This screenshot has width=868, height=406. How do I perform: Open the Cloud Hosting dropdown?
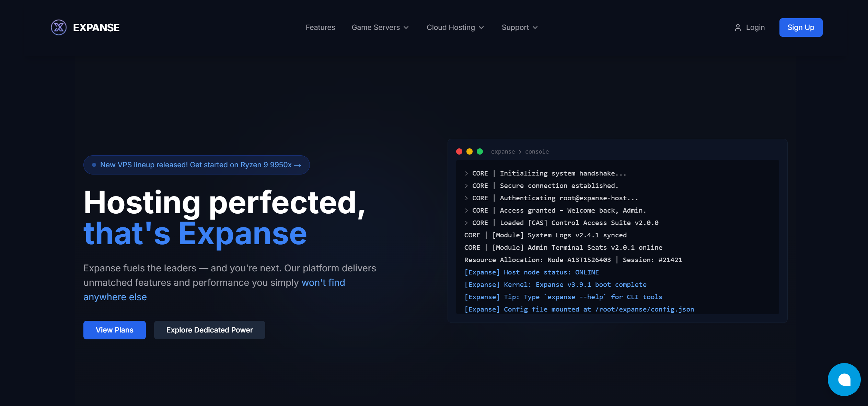click(455, 27)
